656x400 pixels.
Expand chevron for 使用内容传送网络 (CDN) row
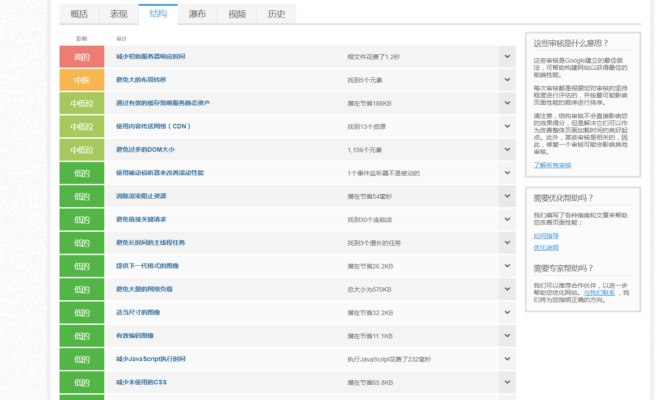[x=507, y=127]
